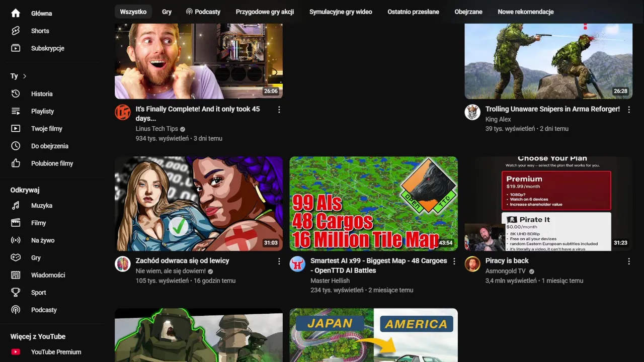Select the Ostatnio przesłane filter chip
Image resolution: width=644 pixels, height=362 pixels.
[x=413, y=12]
